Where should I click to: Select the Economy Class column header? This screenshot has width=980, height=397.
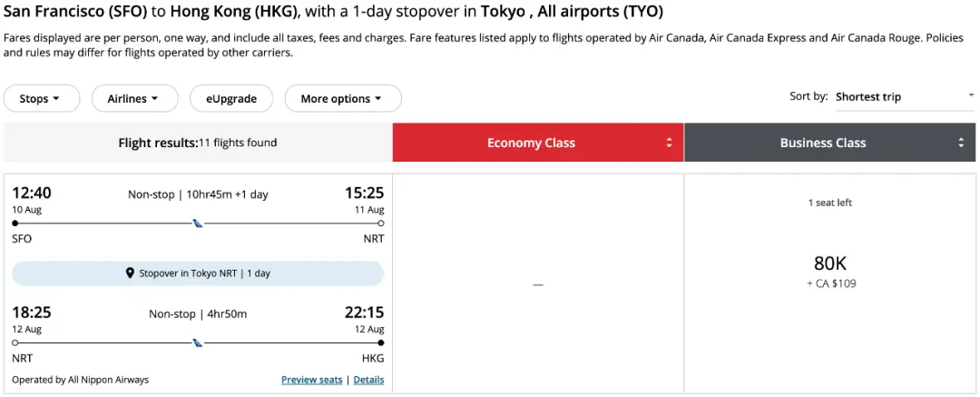(x=531, y=143)
